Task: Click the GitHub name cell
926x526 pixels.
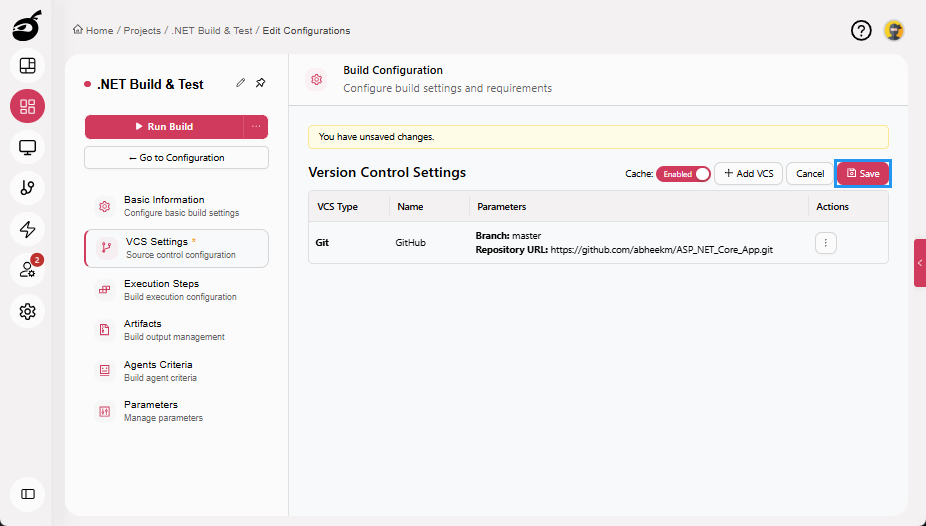Action: pyautogui.click(x=410, y=243)
